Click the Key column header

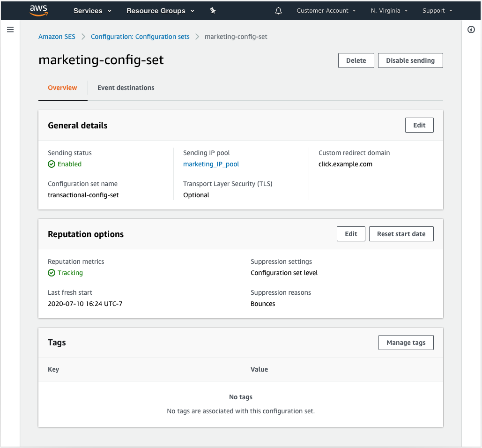53,369
